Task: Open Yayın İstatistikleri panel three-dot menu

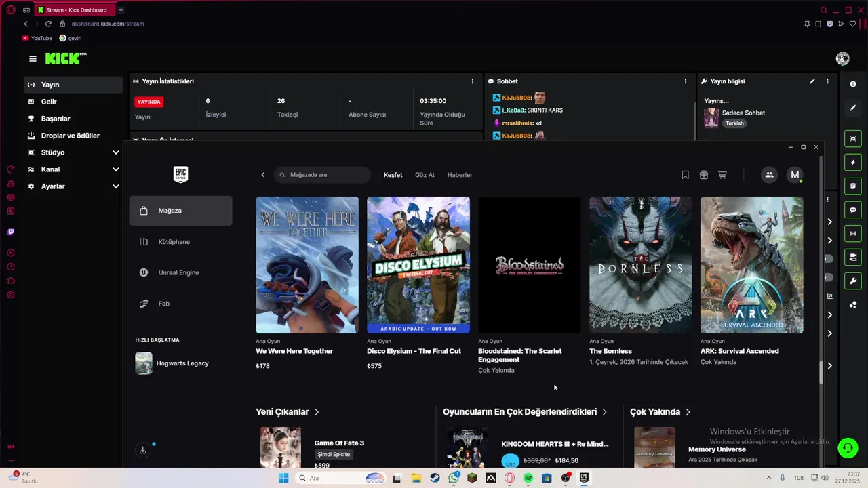Action: pyautogui.click(x=473, y=81)
